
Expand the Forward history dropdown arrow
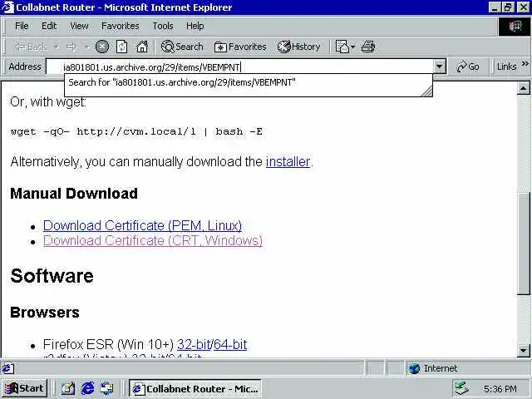[86, 47]
